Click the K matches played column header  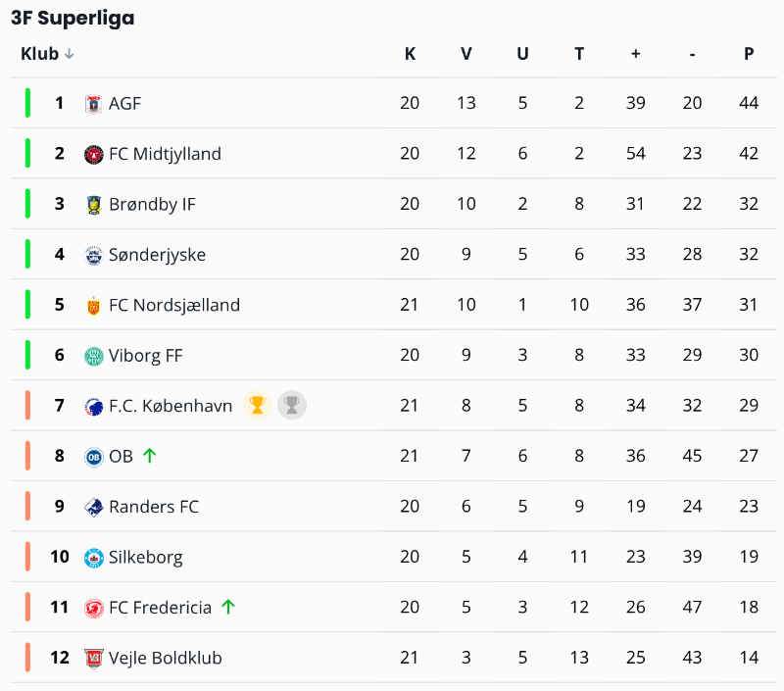(x=410, y=54)
